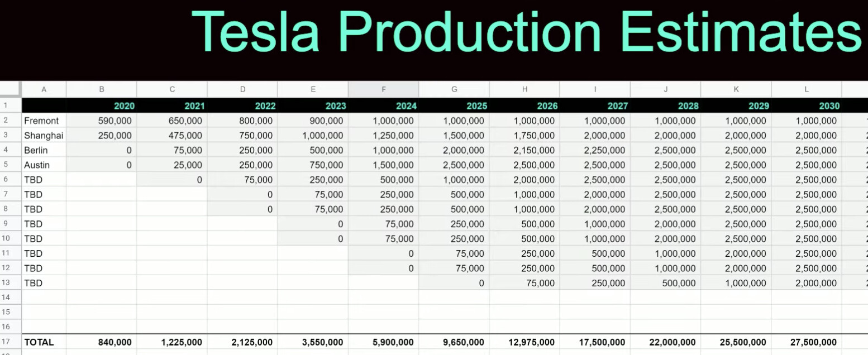Select the TOTAL row label
868x355 pixels.
(x=44, y=342)
